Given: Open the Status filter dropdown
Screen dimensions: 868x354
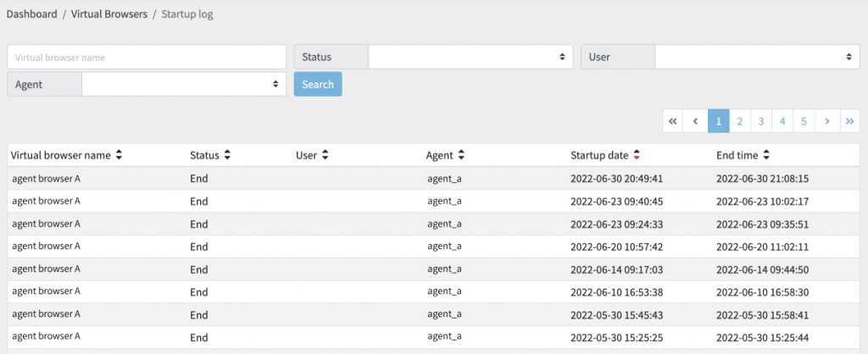Looking at the screenshot, I should pyautogui.click(x=470, y=57).
